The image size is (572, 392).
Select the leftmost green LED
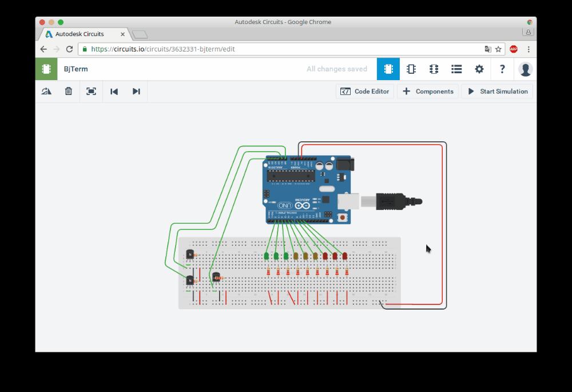point(267,256)
